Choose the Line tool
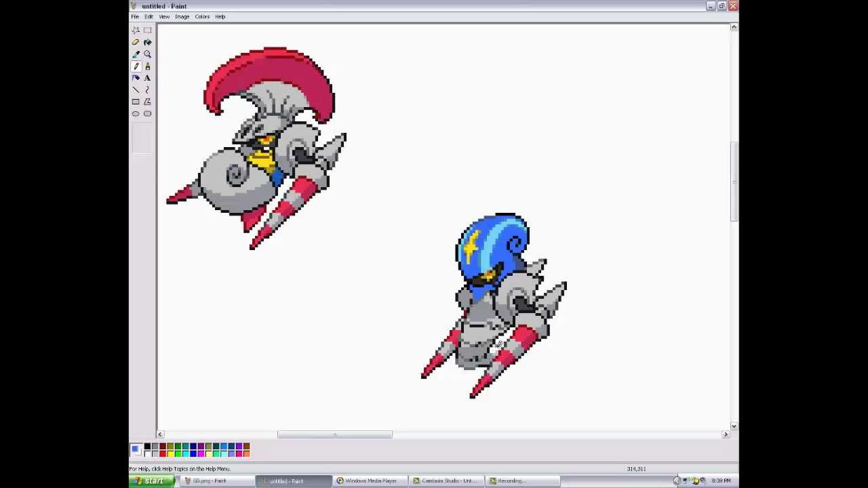The height and width of the screenshot is (488, 868). coord(136,89)
